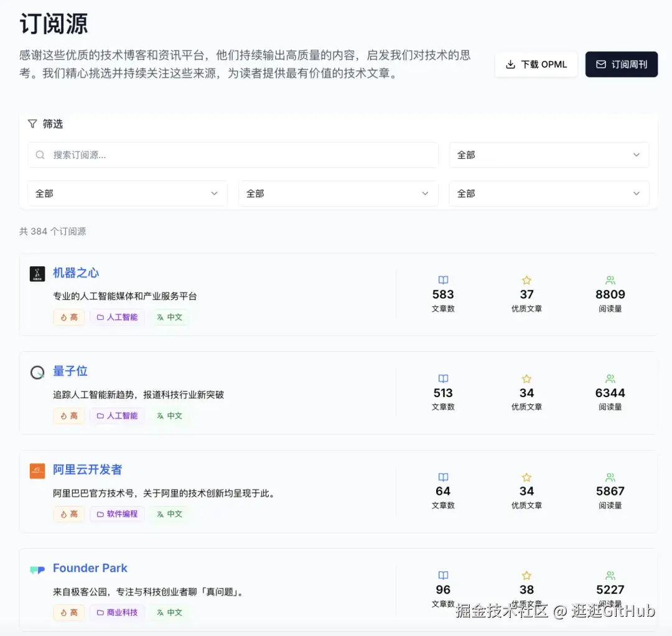
Task: Open the leftmost 全部 dropdown in second row
Action: coord(128,194)
